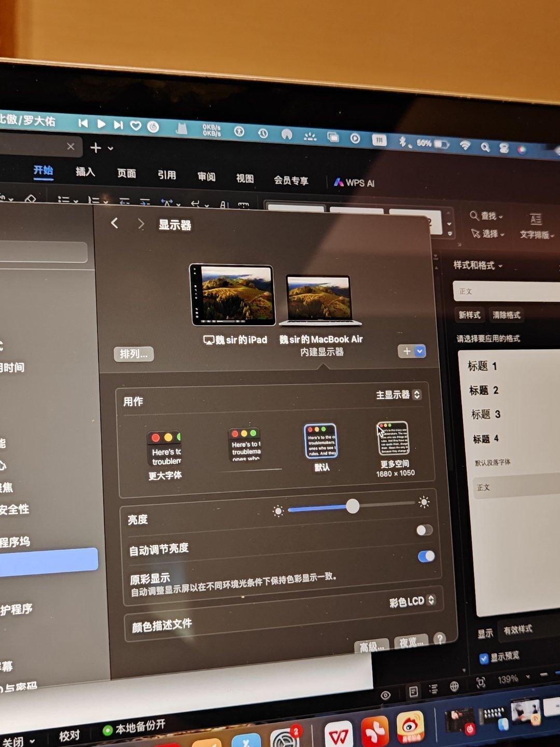
Task: Open Displays help question mark
Action: click(440, 639)
